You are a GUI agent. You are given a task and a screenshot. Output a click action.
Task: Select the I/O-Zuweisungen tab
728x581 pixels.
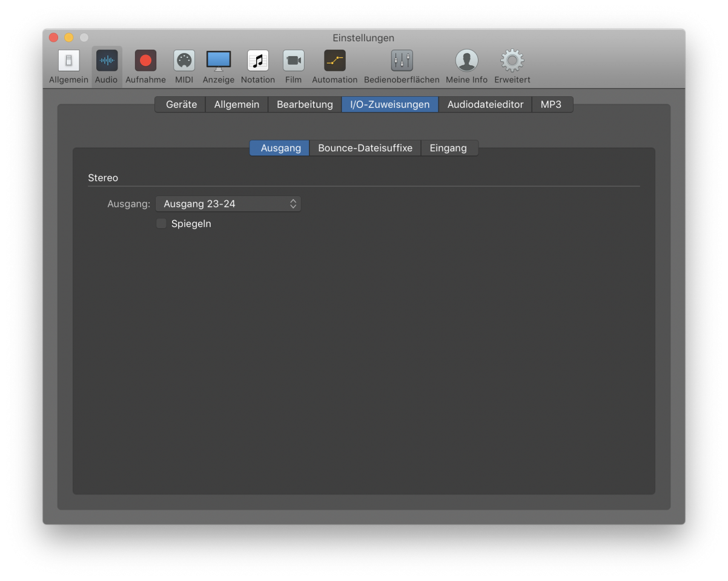(x=390, y=105)
